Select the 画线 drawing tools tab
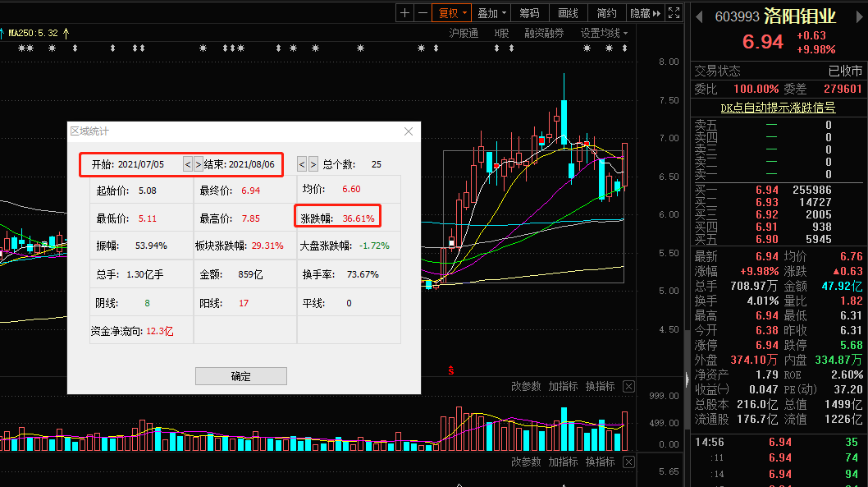The height and width of the screenshot is (487, 868). tap(568, 12)
